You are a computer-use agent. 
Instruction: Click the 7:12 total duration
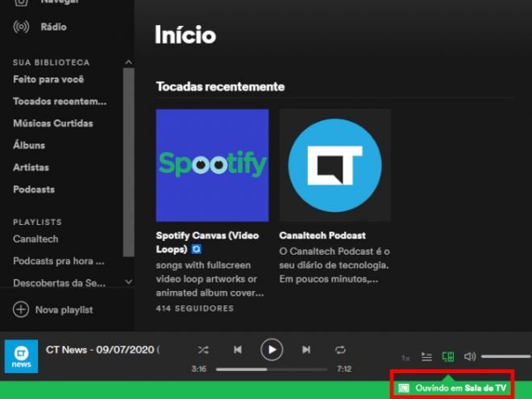(x=344, y=369)
